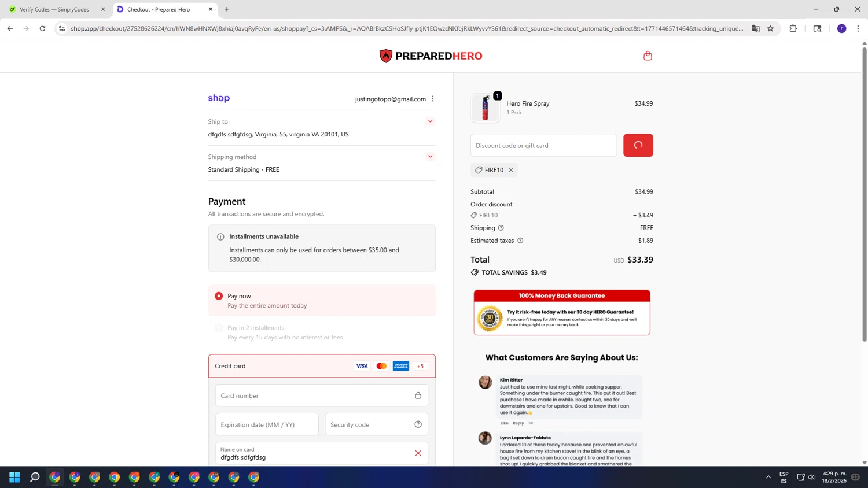868x488 pixels.
Task: Click the page vertical scrollbar
Action: 865,194
